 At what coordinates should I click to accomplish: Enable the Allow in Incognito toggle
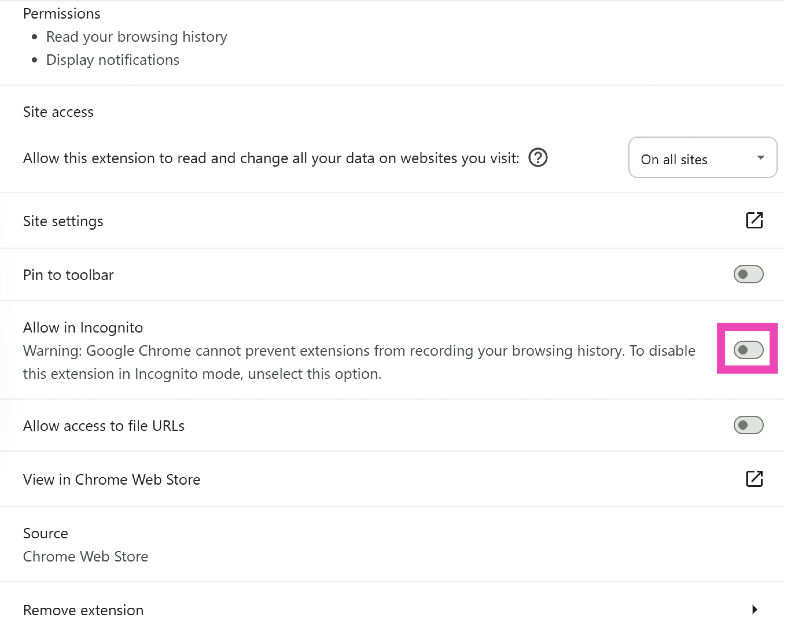[748, 350]
